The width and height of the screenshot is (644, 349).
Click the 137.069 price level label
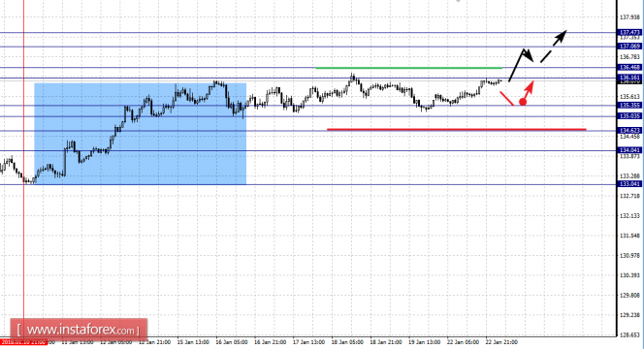point(629,47)
